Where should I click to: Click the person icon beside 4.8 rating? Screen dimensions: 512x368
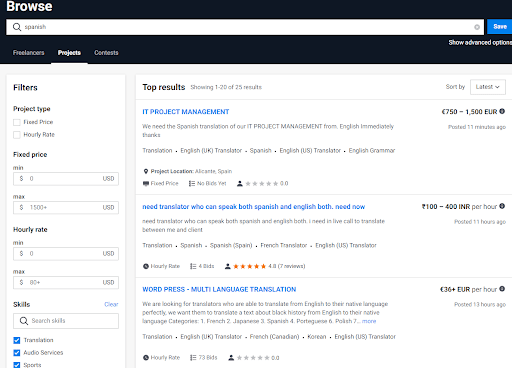(228, 266)
